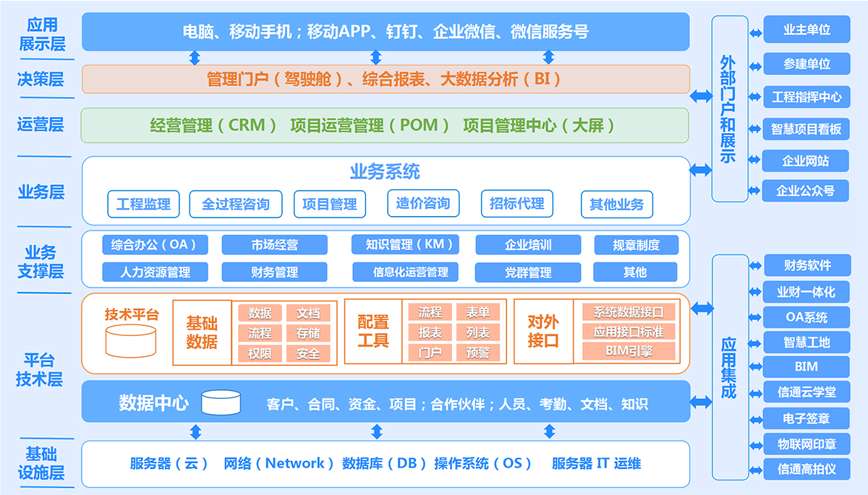Click the double arrow right of 业务系统 box
This screenshot has height=495, width=868.
coord(700,171)
